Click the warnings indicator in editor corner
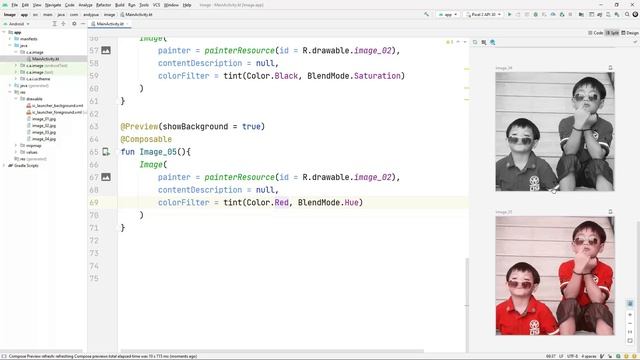 449,42
